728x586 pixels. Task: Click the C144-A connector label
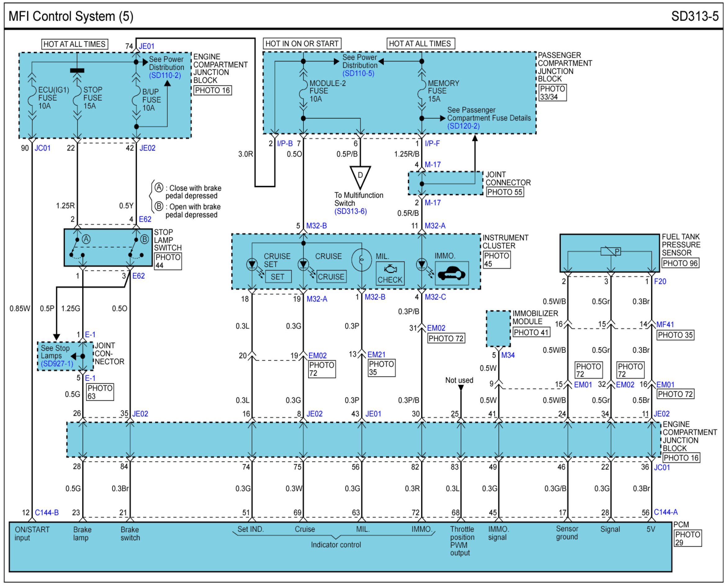666,512
